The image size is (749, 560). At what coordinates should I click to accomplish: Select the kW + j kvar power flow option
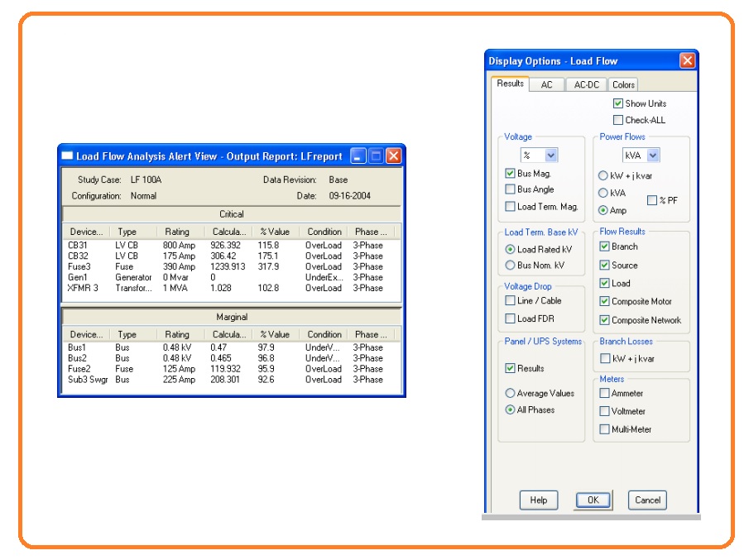603,175
